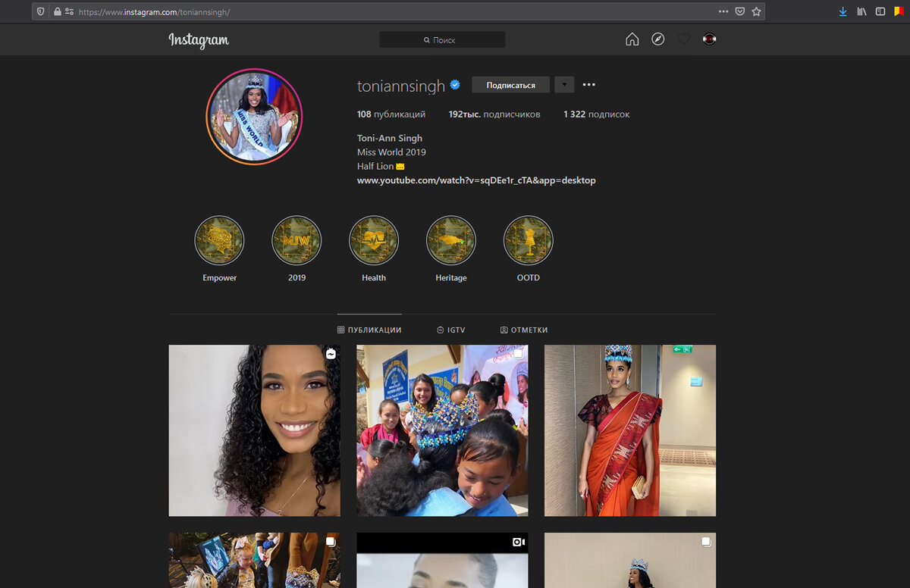The image size is (910, 588).
Task: View the profile picture story ring
Action: [x=254, y=117]
